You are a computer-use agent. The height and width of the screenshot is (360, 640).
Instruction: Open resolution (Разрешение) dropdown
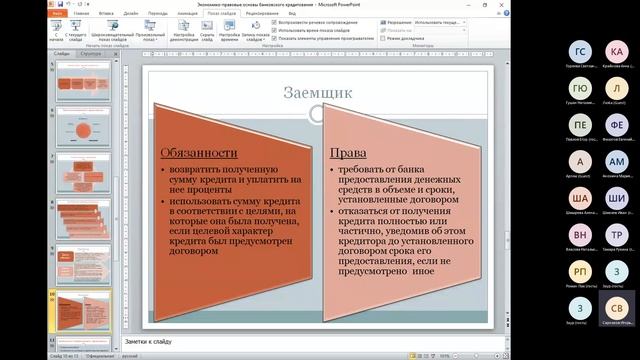(x=440, y=22)
